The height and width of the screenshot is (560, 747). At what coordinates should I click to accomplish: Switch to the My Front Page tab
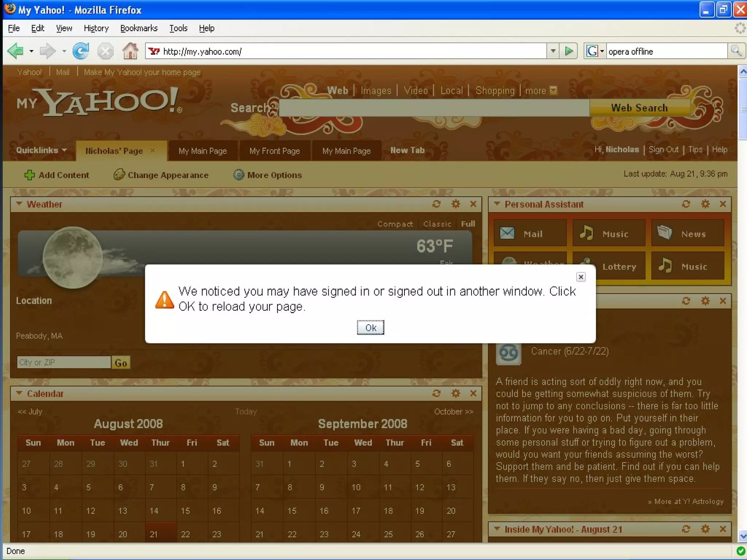pyautogui.click(x=275, y=151)
